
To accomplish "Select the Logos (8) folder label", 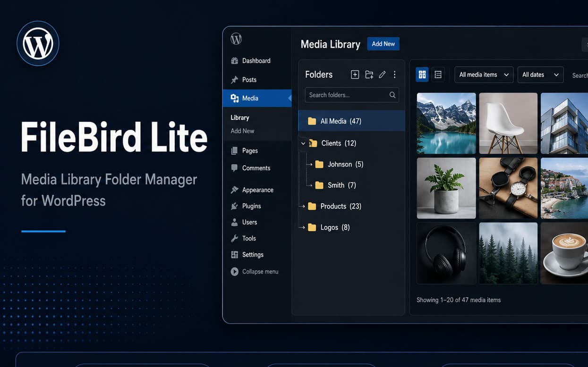I will tap(335, 227).
